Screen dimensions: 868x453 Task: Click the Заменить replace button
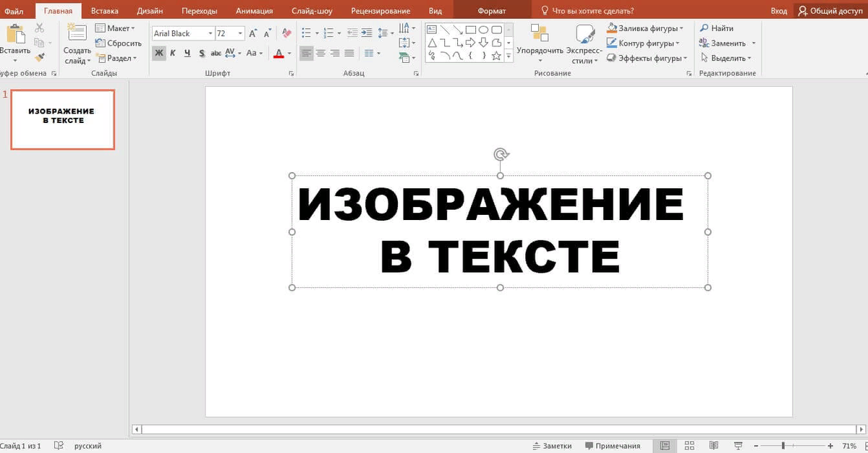[721, 43]
